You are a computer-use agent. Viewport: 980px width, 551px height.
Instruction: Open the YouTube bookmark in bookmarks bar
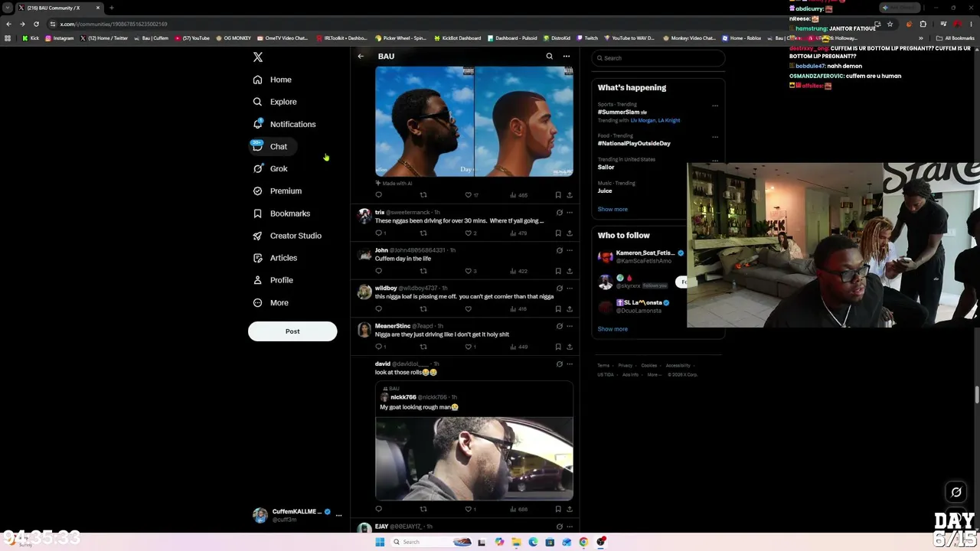click(192, 37)
